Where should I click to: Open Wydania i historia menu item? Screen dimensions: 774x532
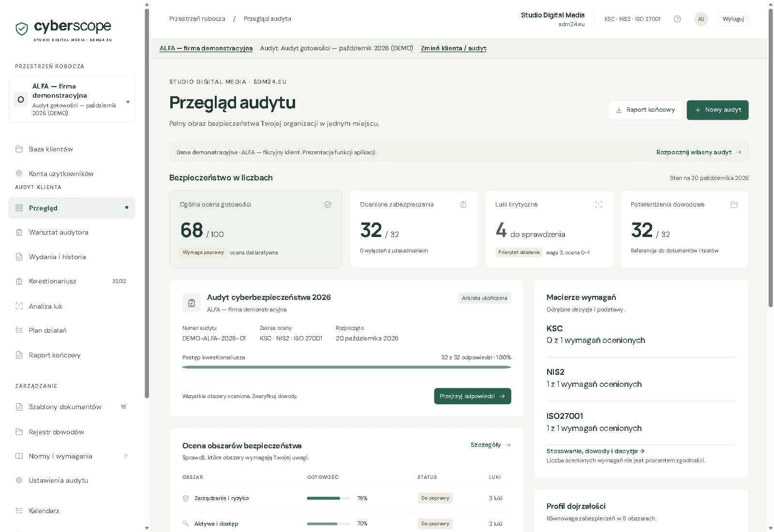[x=72, y=257]
